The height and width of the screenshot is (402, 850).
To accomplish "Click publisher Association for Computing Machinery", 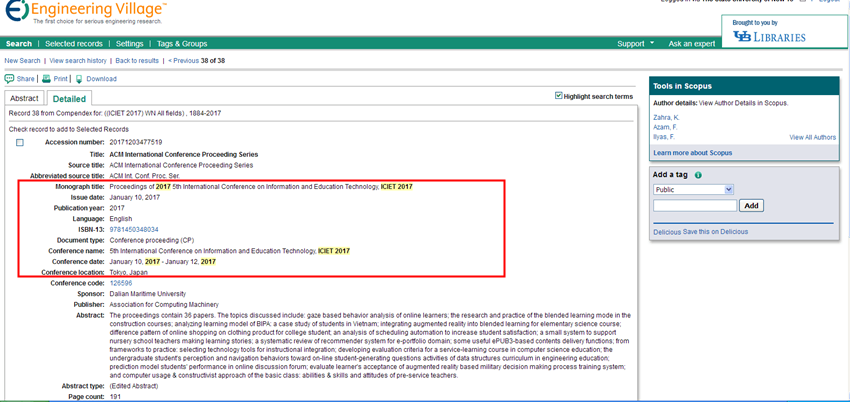I will 164,304.
